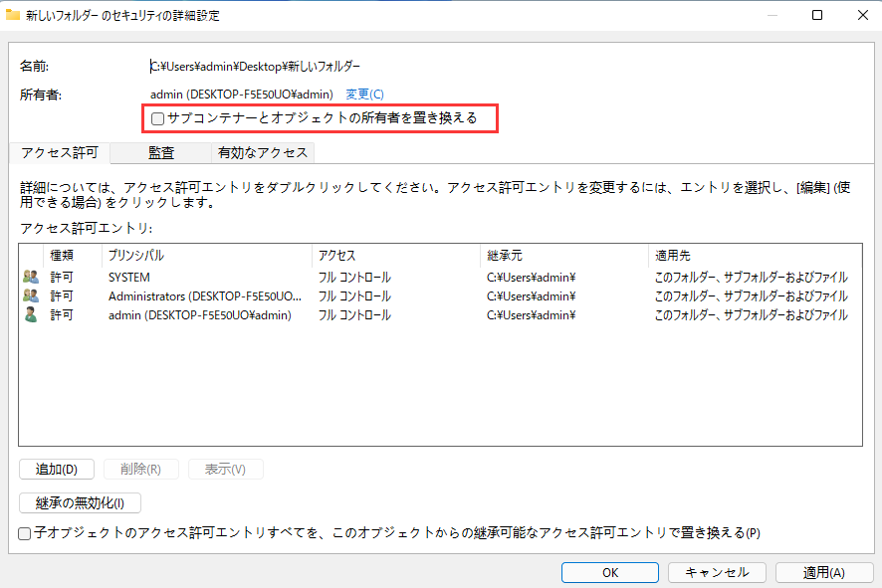Click the group icon beside Administrators entry

[x=31, y=295]
